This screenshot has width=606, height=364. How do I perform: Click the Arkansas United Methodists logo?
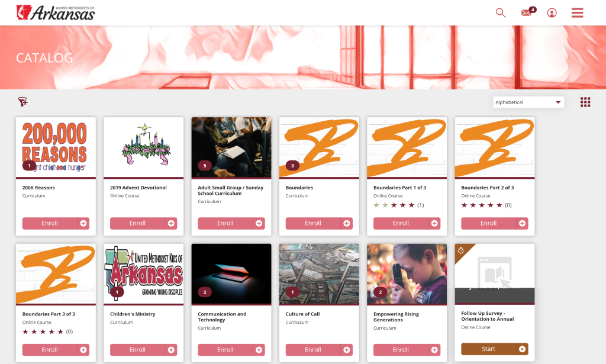point(56,13)
